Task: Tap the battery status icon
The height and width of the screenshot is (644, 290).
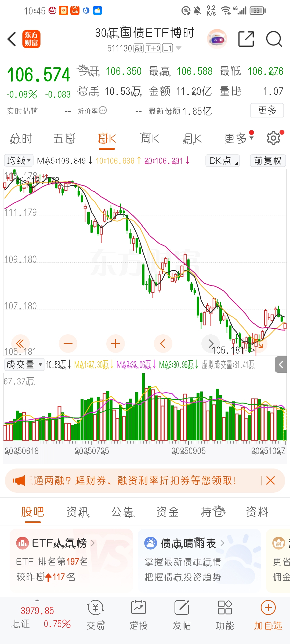Action: coord(258,11)
